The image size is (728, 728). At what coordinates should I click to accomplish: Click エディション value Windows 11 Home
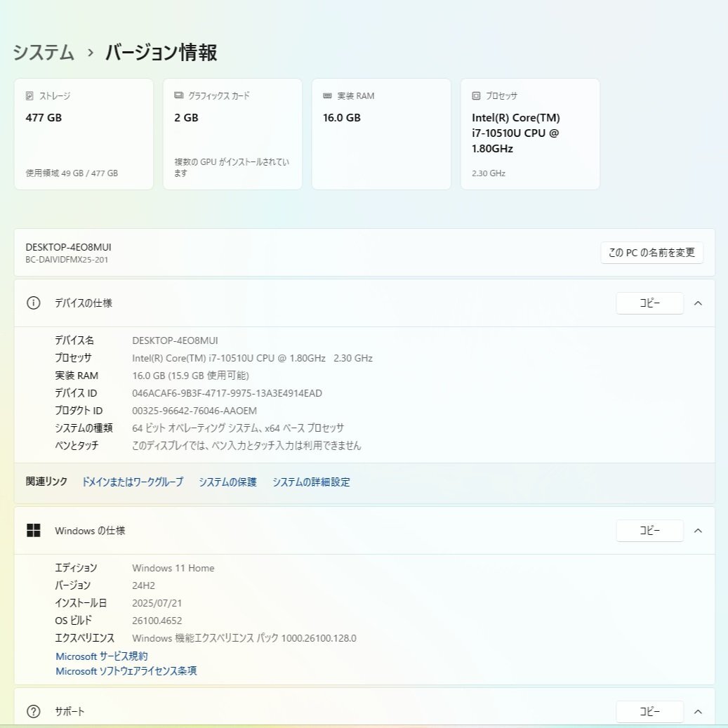(173, 568)
